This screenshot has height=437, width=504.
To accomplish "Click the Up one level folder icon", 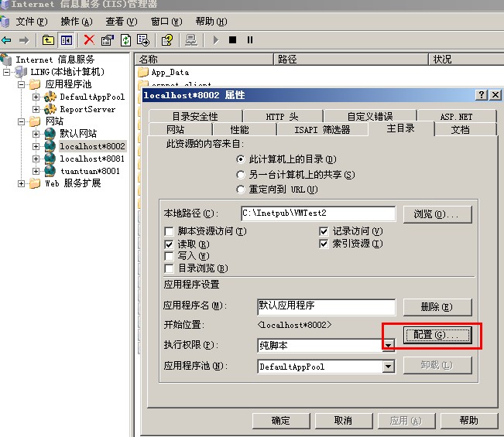I will [x=48, y=40].
